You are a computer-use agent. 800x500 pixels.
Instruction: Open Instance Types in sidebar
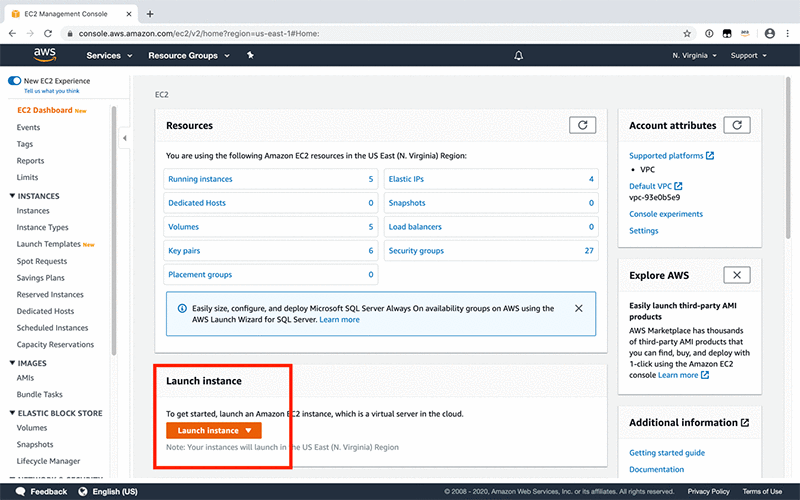click(42, 228)
